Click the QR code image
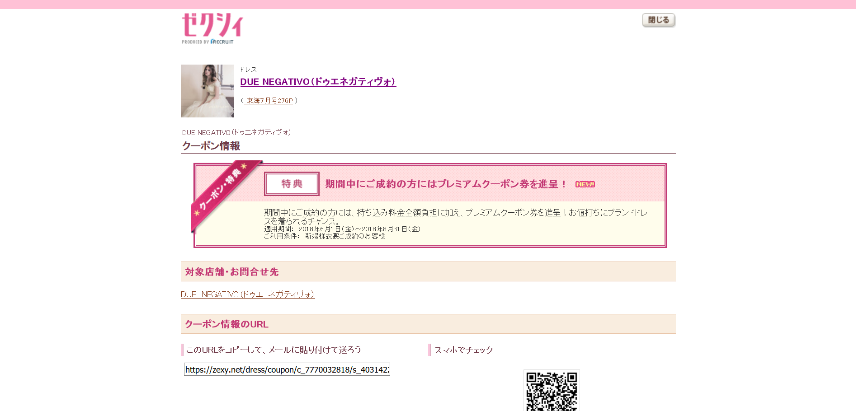Screen dimensions: 868x411 (x=552, y=391)
